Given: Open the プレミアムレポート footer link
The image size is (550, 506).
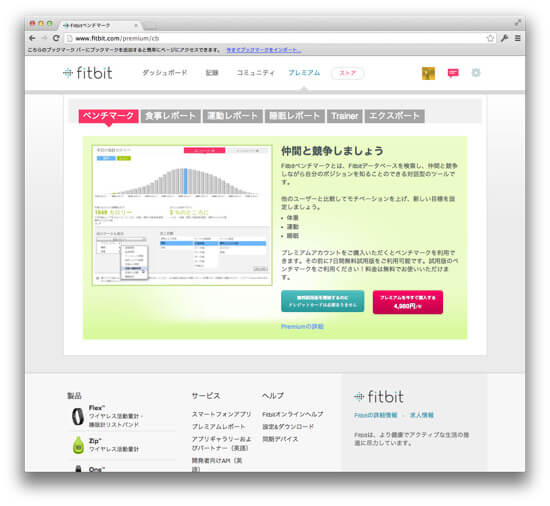Looking at the screenshot, I should pos(218,427).
